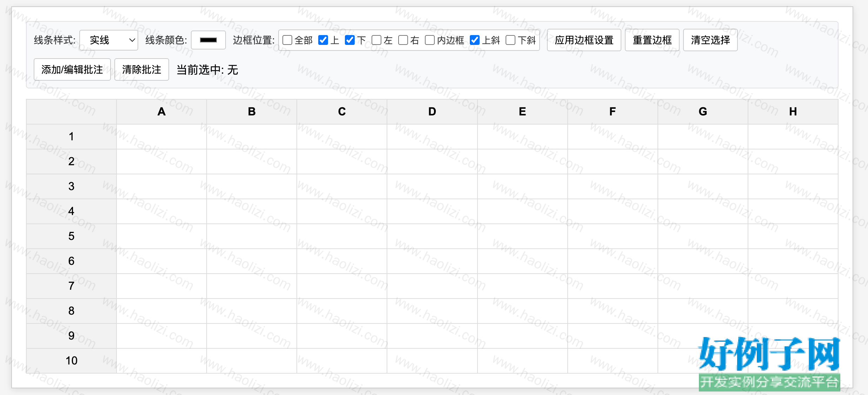868x395 pixels.
Task: Click cell A1 in the grid
Action: 161,136
